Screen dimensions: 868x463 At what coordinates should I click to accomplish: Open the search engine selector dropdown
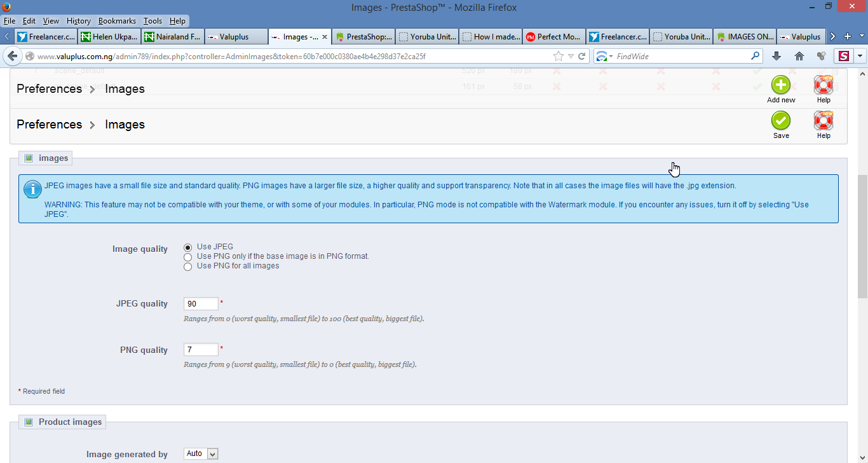[x=604, y=56]
